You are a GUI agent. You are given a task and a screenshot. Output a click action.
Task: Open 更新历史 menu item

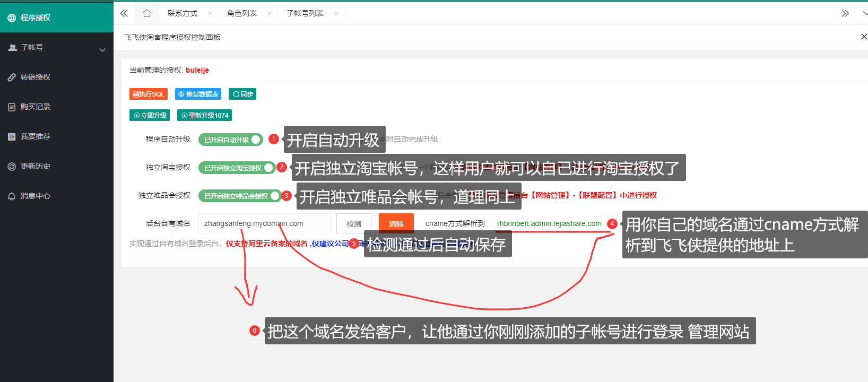click(x=57, y=166)
